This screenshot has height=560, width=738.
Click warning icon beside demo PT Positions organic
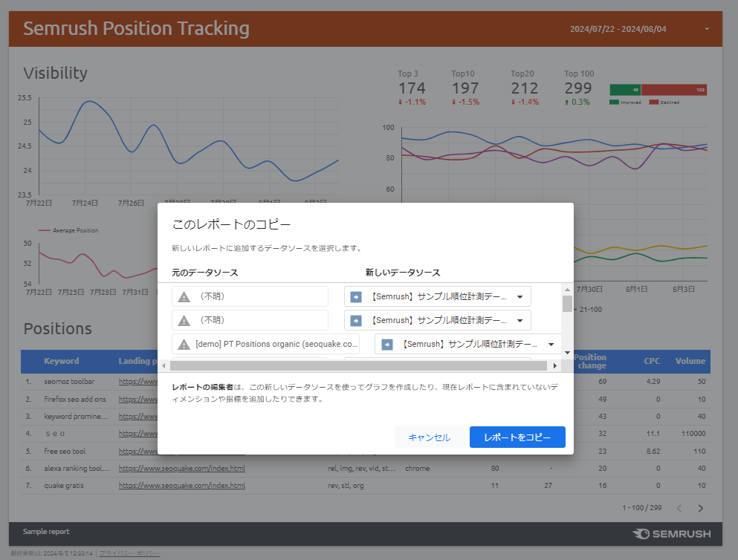click(184, 344)
